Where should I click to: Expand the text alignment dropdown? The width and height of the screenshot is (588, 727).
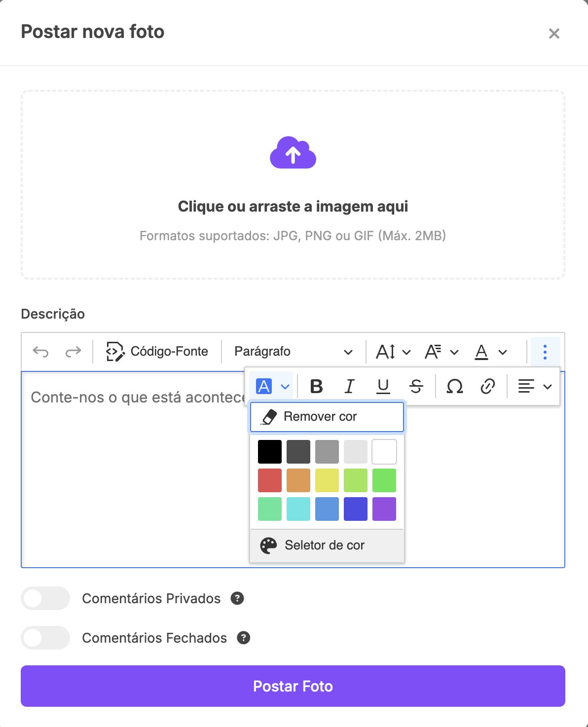[534, 386]
